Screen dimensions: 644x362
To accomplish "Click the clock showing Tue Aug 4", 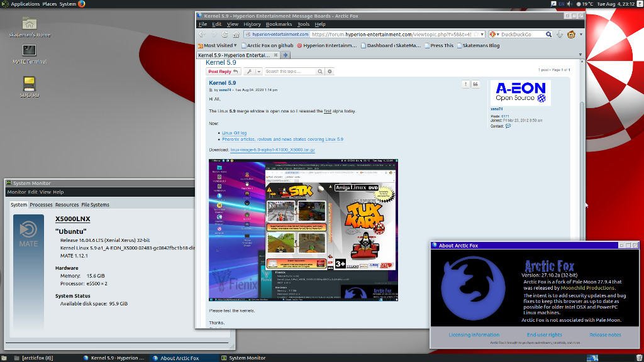I will pos(616,4).
